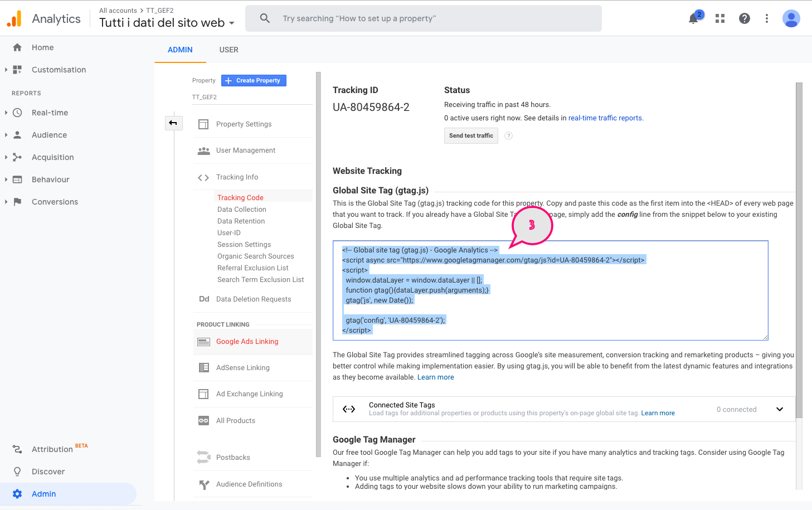This screenshot has height=510, width=812.
Task: Click the Postbacks arrows icon
Action: pyautogui.click(x=203, y=458)
